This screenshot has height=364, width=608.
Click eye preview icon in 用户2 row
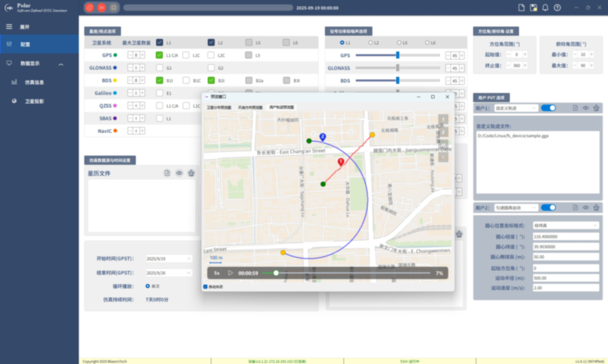point(586,207)
